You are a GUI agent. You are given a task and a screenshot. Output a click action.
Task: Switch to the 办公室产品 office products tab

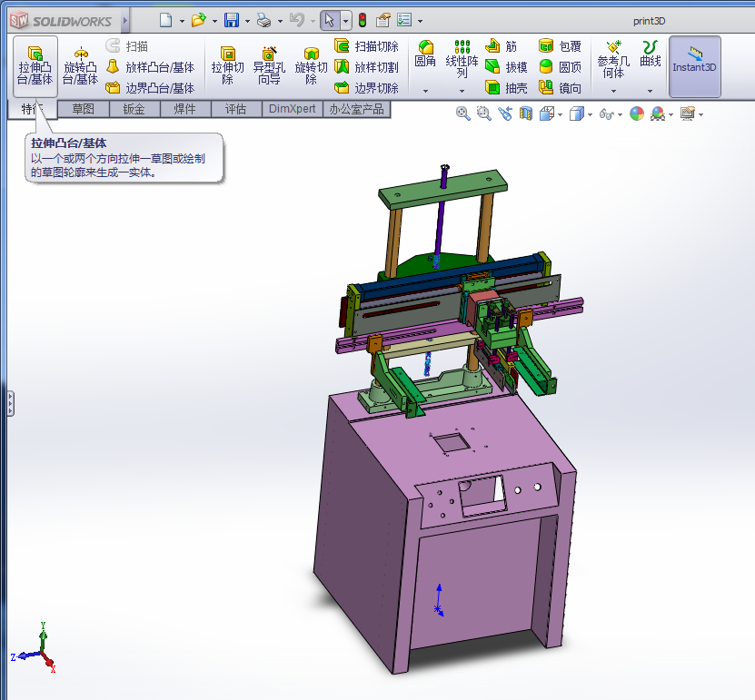coord(357,109)
